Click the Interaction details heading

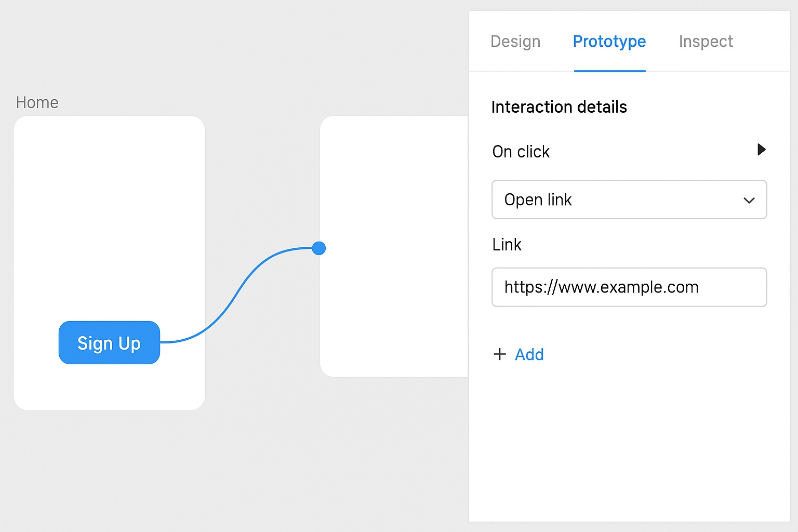(x=559, y=107)
